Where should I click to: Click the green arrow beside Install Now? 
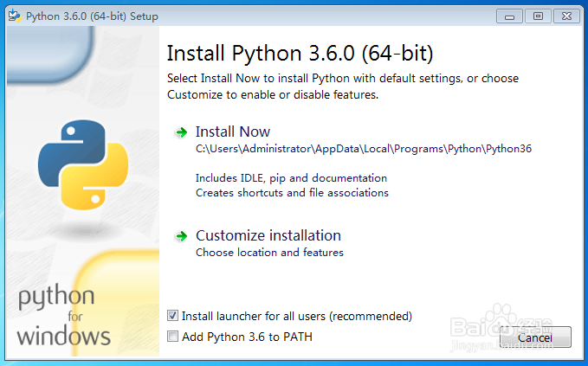pos(181,132)
